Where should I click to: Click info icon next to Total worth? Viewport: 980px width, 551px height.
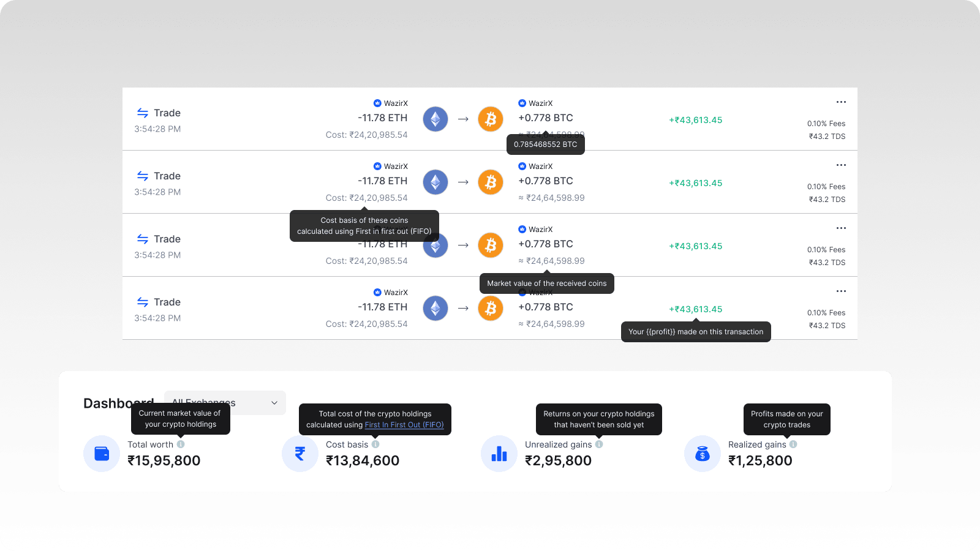click(181, 444)
